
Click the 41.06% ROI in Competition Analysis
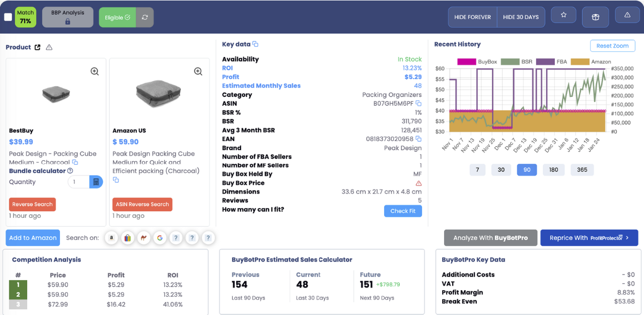point(173,304)
